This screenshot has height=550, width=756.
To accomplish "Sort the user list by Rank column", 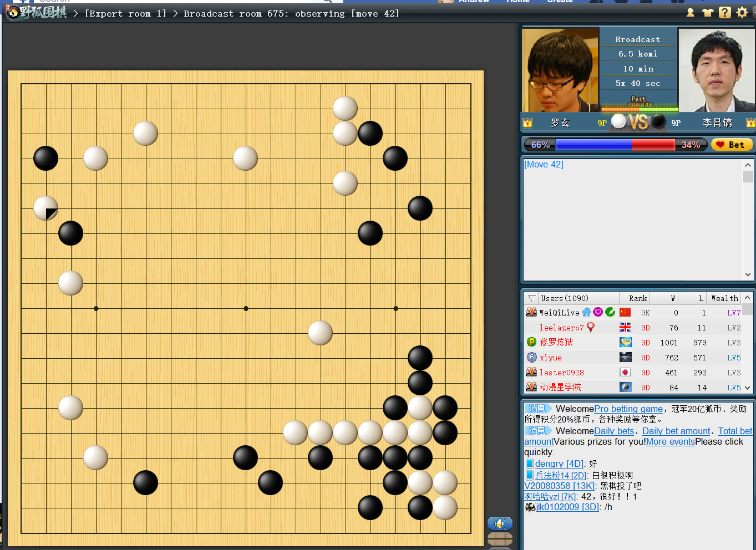I will (637, 298).
